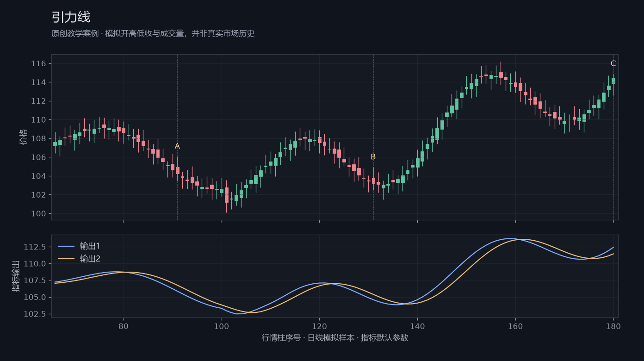Click price axis tick 110
Viewport: 644px width, 361px height.
39,120
